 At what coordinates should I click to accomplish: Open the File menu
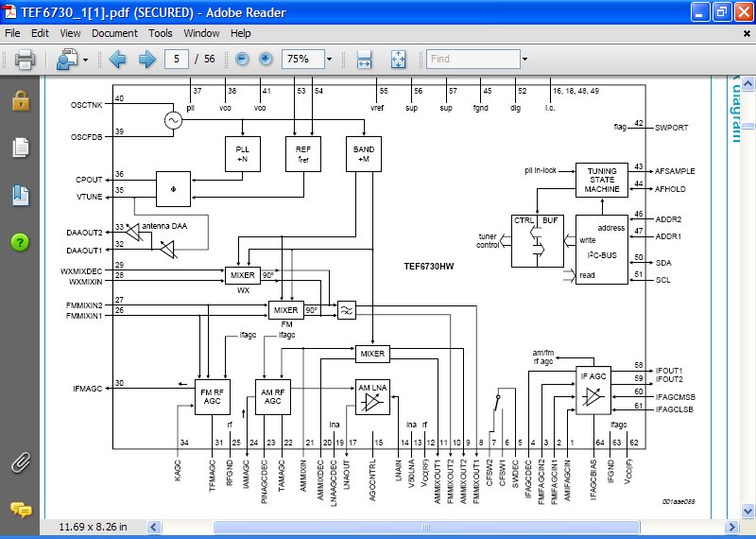point(12,33)
